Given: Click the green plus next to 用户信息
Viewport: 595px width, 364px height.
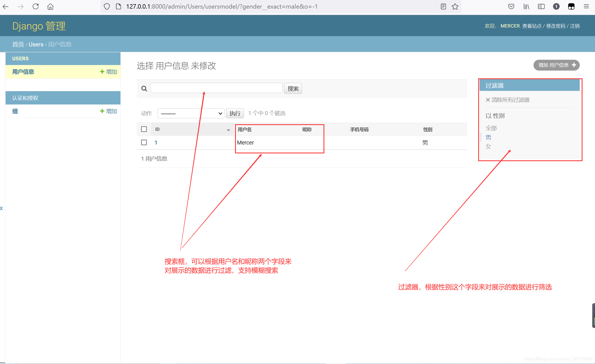Looking at the screenshot, I should point(102,72).
